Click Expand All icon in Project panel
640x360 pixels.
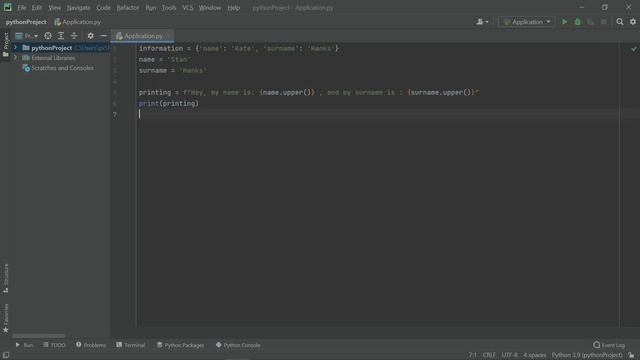(x=61, y=36)
